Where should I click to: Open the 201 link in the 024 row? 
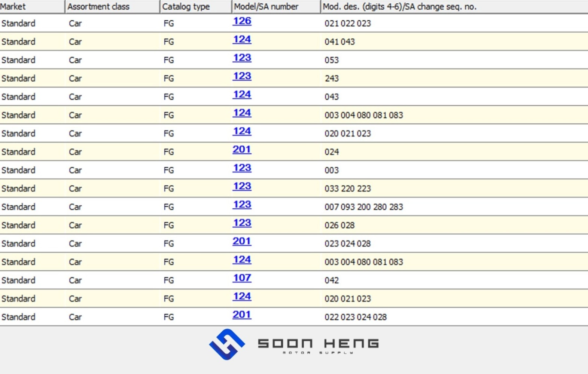(242, 150)
